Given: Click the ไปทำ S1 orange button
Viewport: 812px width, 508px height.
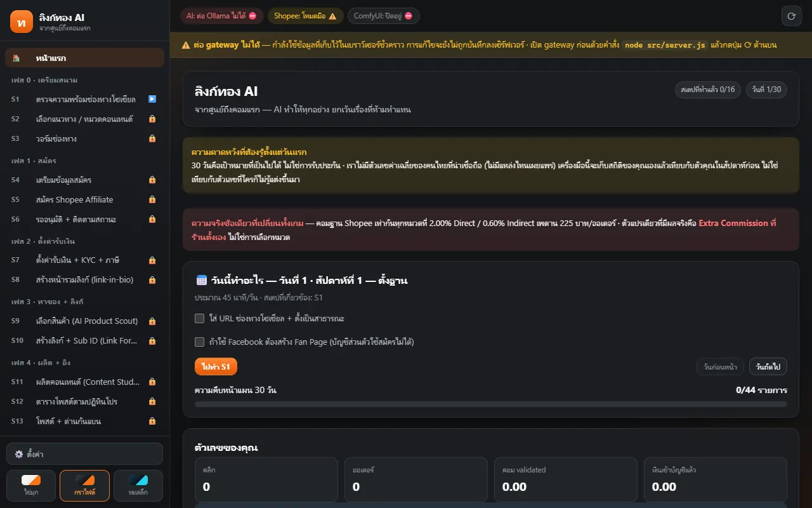Looking at the screenshot, I should (x=216, y=366).
